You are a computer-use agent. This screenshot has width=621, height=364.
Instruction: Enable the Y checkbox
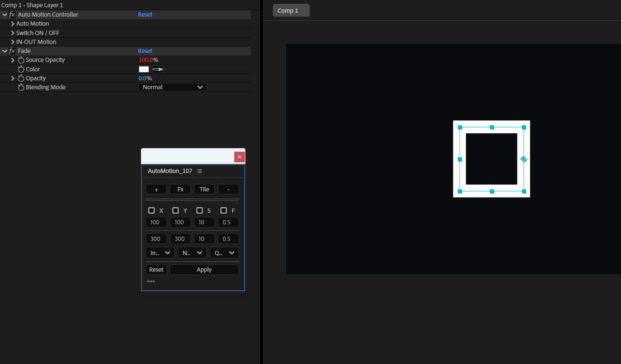(x=176, y=210)
